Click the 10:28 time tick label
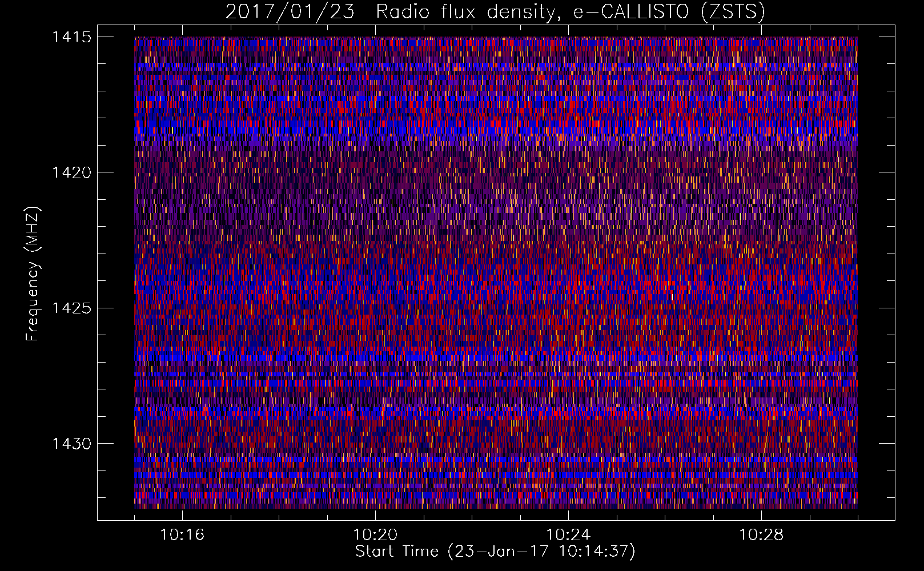924x571 pixels. (x=761, y=535)
